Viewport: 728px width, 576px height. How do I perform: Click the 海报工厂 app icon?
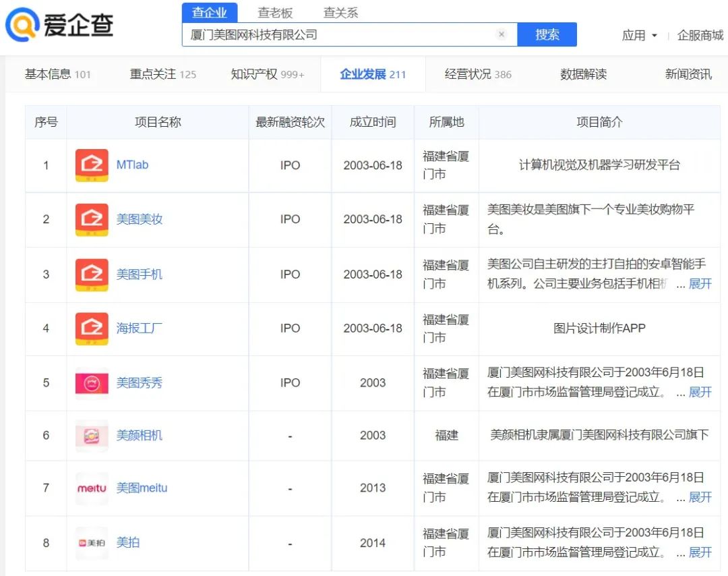91,328
